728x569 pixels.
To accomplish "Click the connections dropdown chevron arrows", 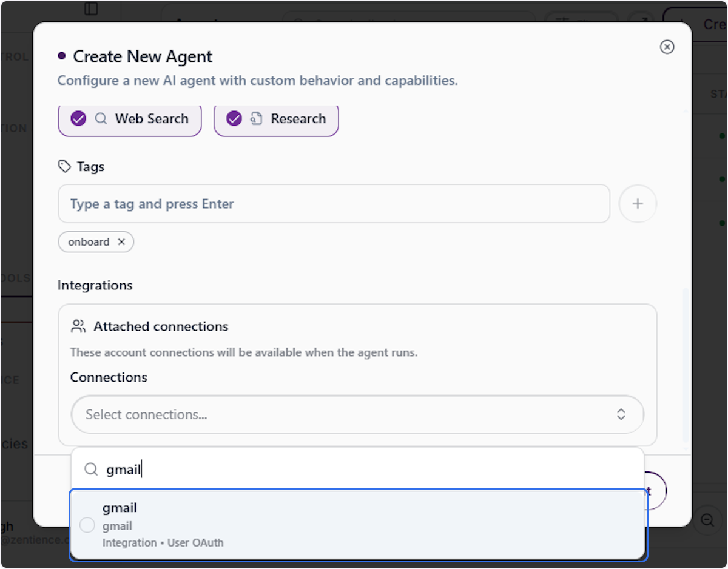I will [621, 414].
